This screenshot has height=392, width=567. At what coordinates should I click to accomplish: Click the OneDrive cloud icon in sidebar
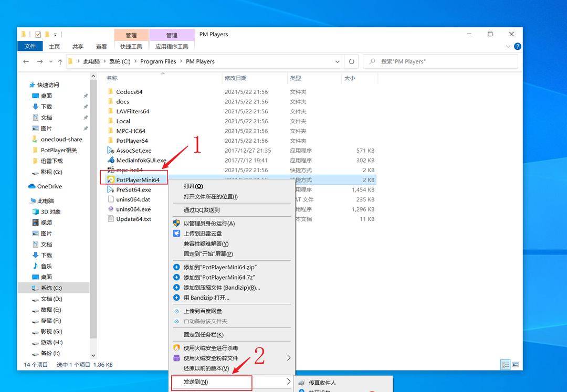click(x=32, y=186)
